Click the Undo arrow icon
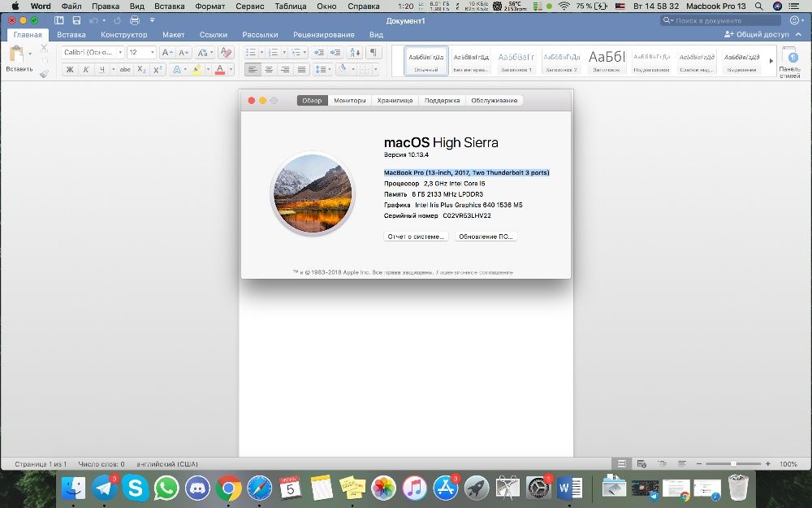 tap(93, 20)
